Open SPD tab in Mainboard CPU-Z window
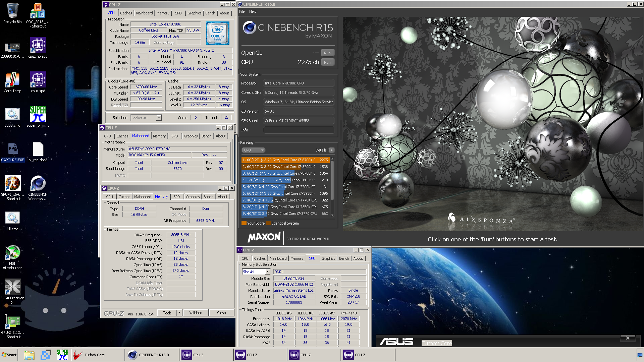The image size is (644, 362). (175, 136)
